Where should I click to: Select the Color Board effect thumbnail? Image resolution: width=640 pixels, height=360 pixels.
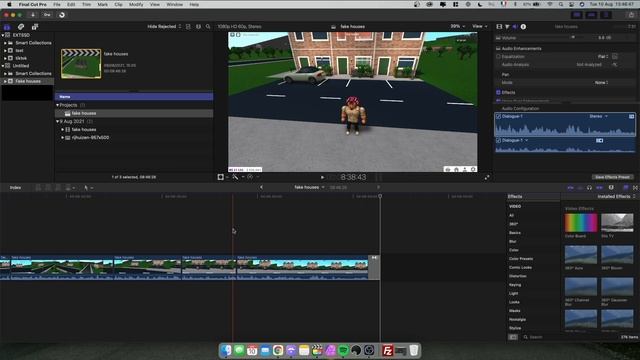click(x=580, y=223)
